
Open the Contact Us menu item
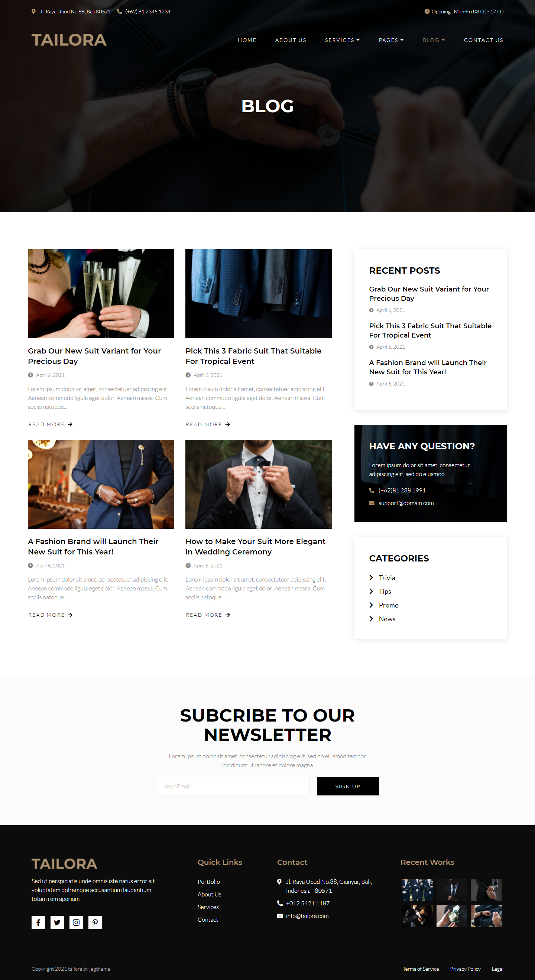[x=483, y=40]
